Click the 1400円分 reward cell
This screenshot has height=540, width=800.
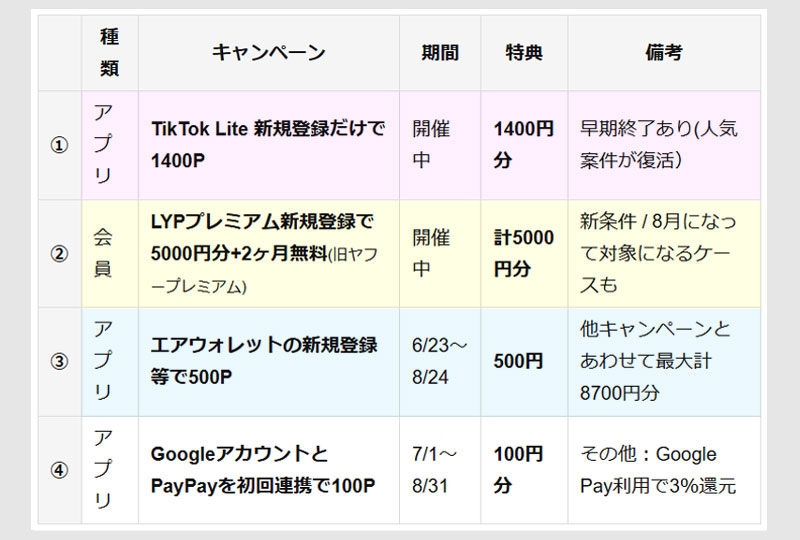pyautogui.click(x=524, y=145)
